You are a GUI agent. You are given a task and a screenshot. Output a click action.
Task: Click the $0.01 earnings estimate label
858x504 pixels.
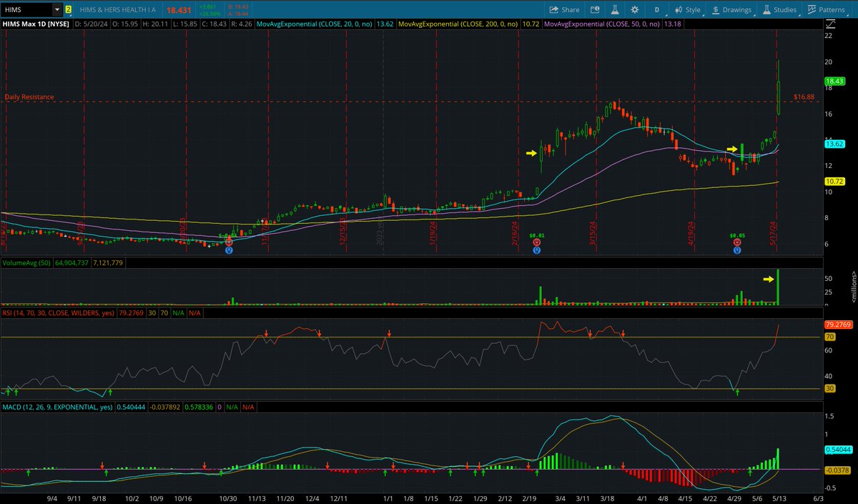pos(537,234)
